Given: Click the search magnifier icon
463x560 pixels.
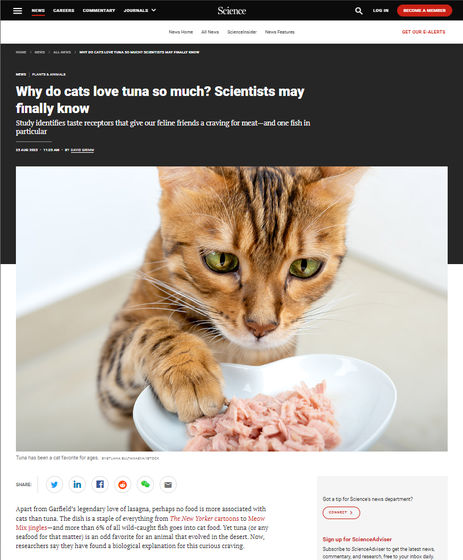Looking at the screenshot, I should point(359,11).
